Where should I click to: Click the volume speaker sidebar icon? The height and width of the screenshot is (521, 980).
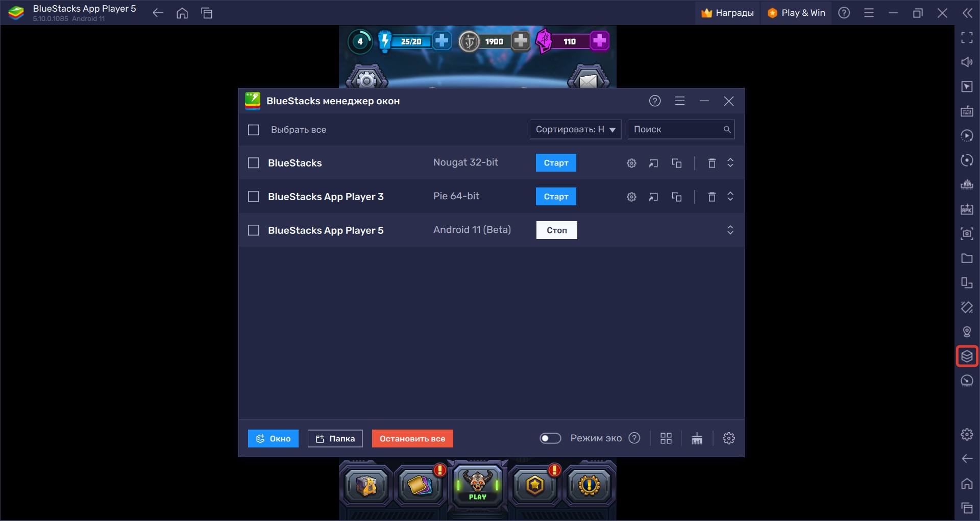(x=967, y=62)
